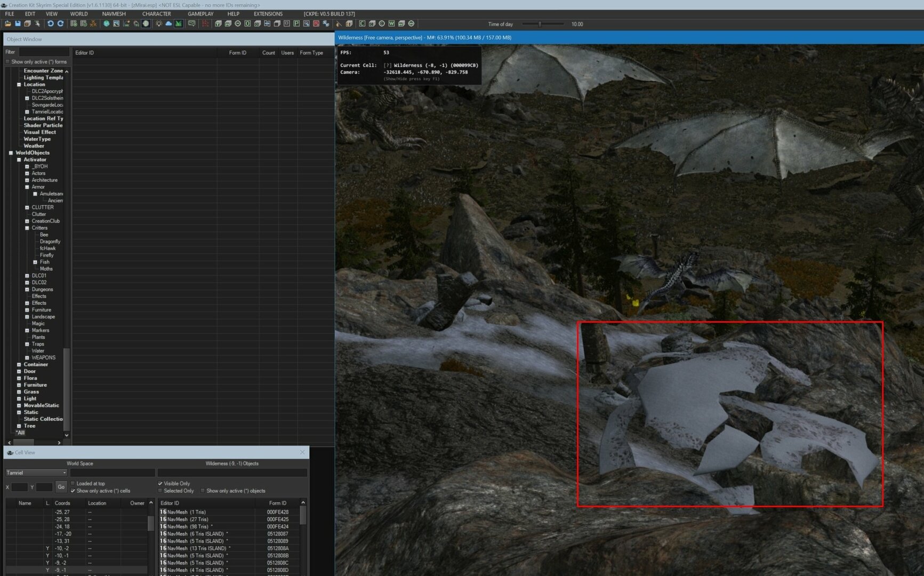Click the red dotted grid toolbar icon
Screen dimensions: 924x576
[205, 24]
